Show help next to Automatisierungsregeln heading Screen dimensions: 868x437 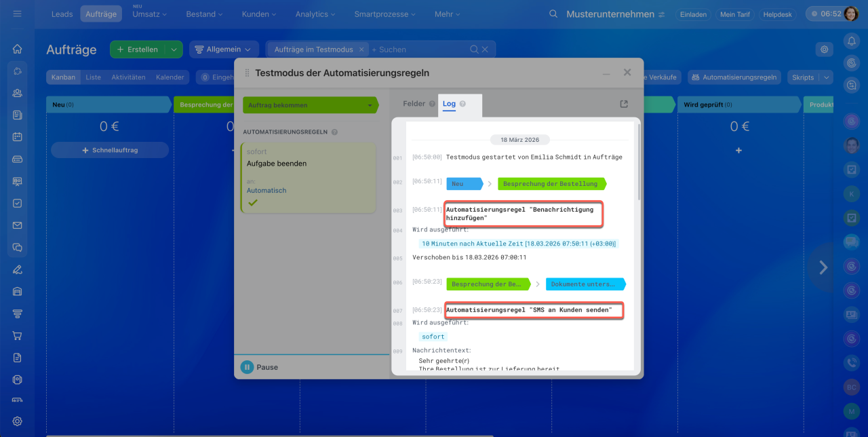[334, 132]
